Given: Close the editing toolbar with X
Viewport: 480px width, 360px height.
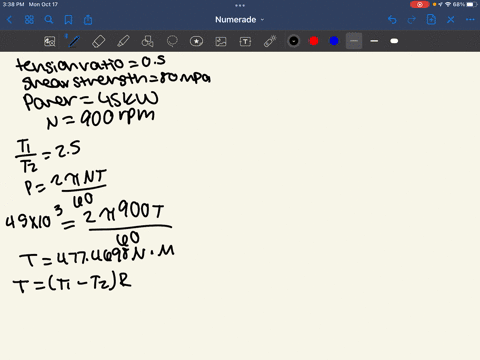Looking at the screenshot, I should click(x=451, y=20).
